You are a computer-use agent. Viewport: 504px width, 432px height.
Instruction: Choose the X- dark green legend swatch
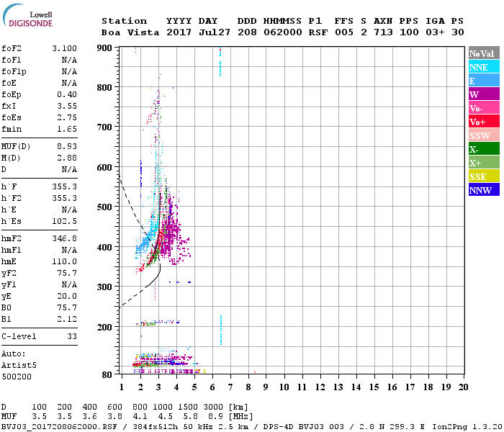483,149
